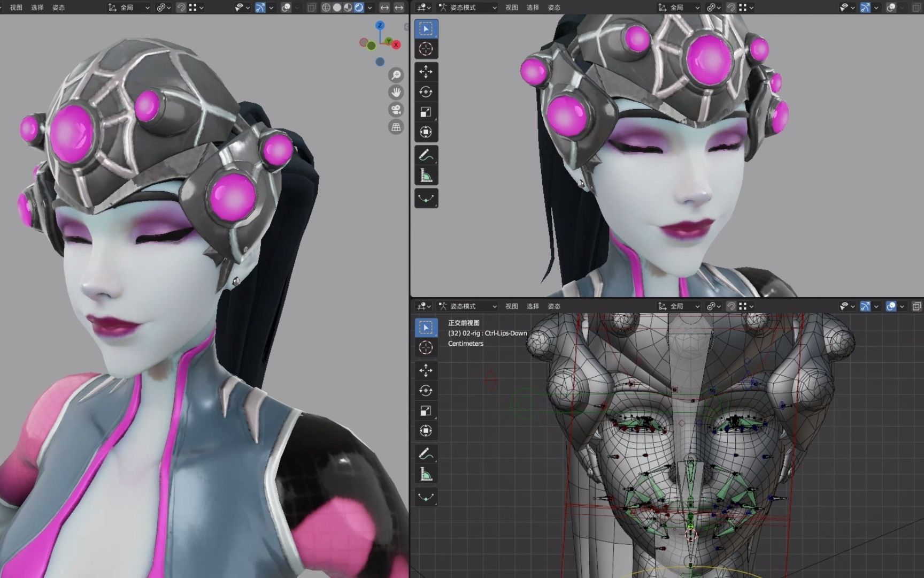The width and height of the screenshot is (924, 578).
Task: Open 视图 menu in bottom-right viewport header
Action: coord(512,306)
